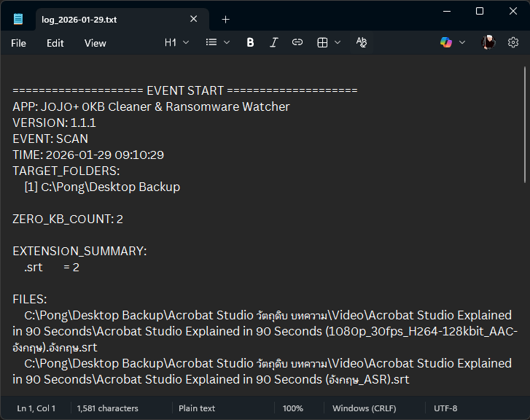Click the vertical scrollbar thumb
530x420 pixels.
[525, 125]
